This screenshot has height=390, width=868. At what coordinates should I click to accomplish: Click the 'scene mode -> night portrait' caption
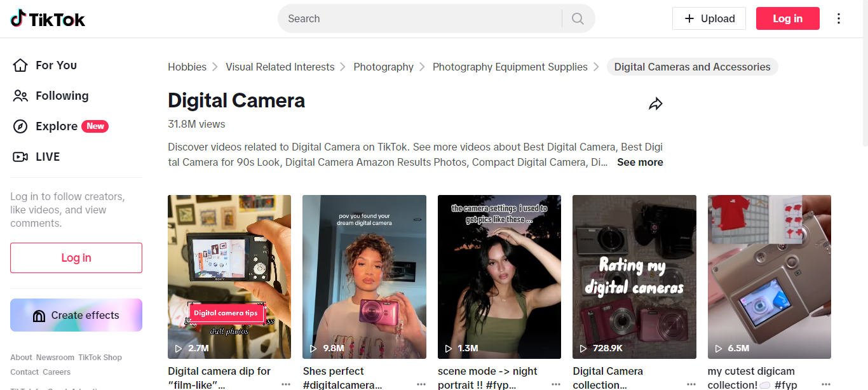(487, 378)
